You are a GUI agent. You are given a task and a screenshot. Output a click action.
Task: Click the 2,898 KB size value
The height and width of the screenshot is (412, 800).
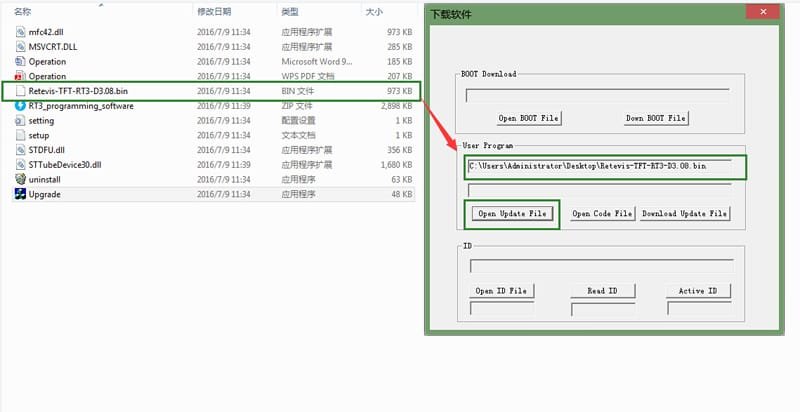tap(396, 106)
